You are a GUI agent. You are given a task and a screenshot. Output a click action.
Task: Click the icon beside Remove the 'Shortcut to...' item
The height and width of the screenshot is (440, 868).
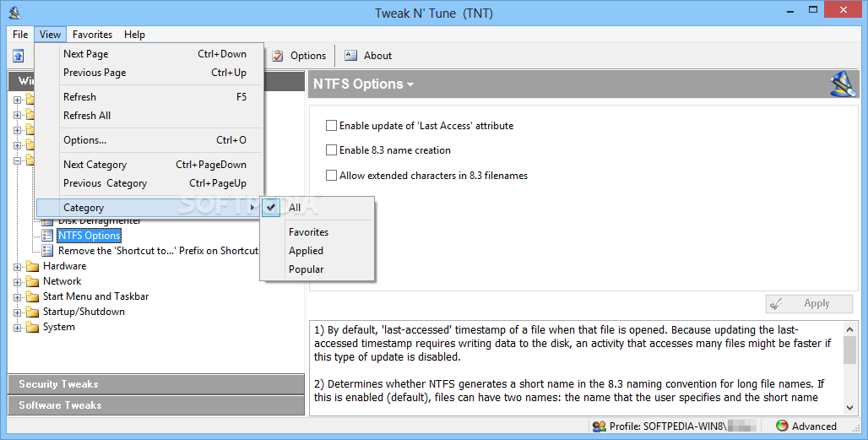(x=47, y=251)
